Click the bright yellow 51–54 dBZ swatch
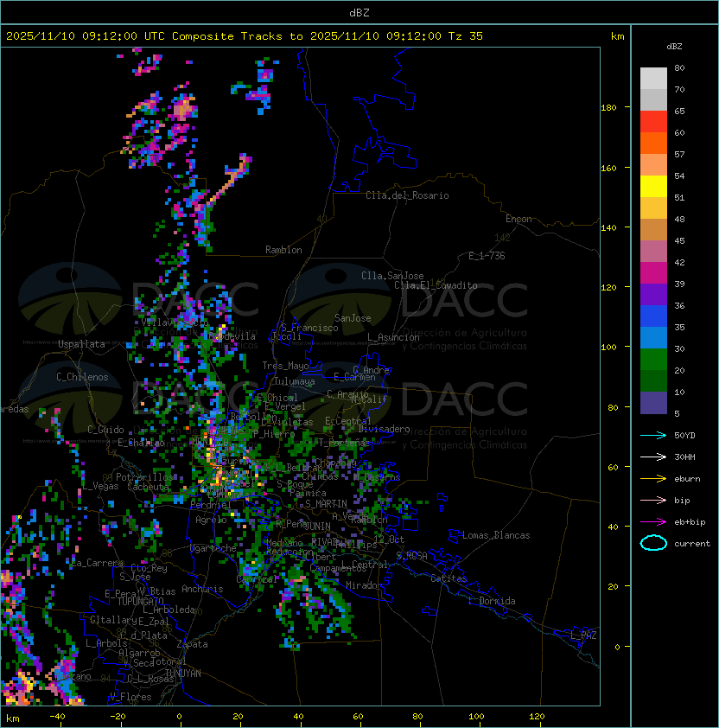This screenshot has width=719, height=728. (653, 187)
